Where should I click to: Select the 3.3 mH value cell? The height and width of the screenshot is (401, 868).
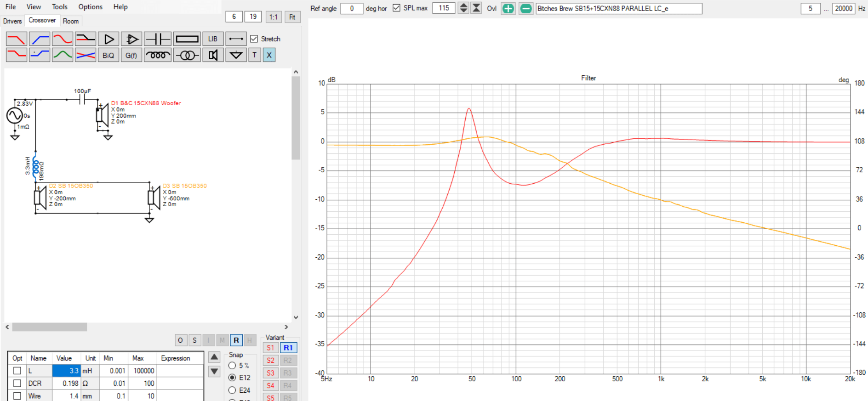(67, 371)
